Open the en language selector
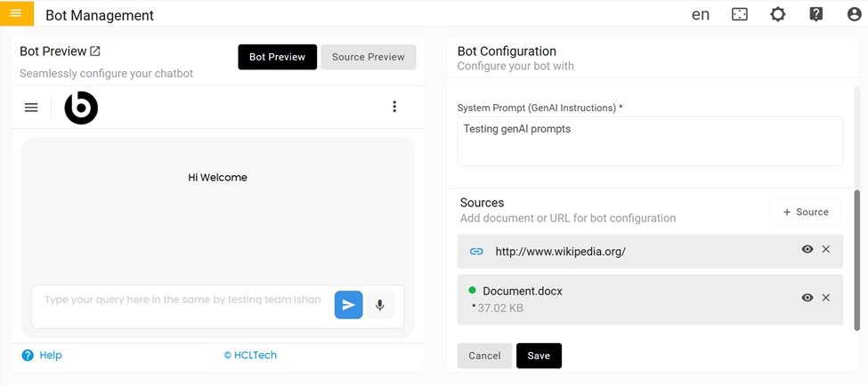Screen dimensions: 868x385 click(x=701, y=14)
